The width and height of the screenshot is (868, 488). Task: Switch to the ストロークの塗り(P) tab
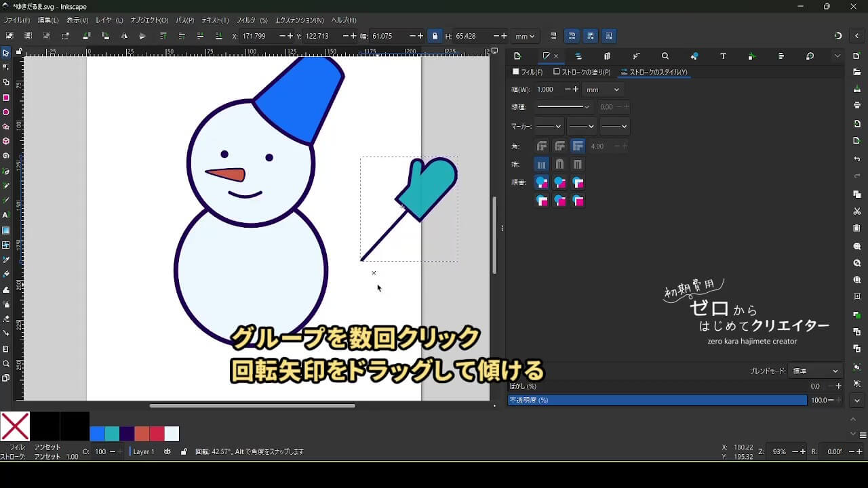pos(582,72)
